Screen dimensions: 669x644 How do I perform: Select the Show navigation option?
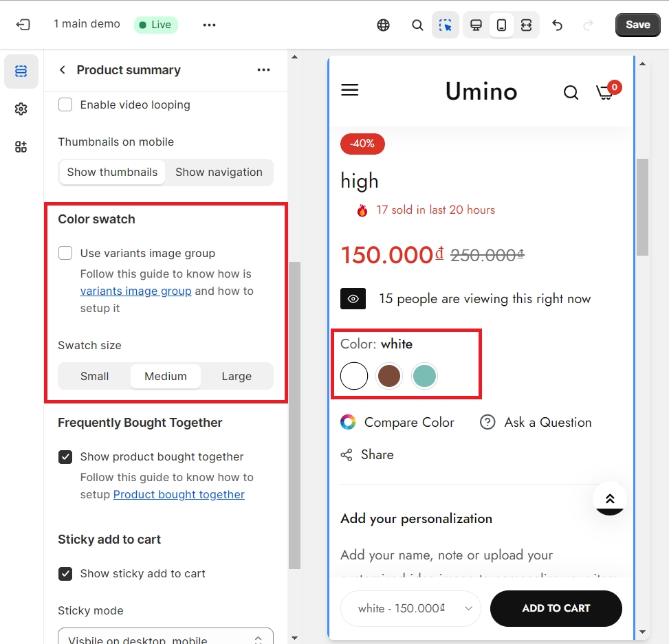pyautogui.click(x=219, y=172)
